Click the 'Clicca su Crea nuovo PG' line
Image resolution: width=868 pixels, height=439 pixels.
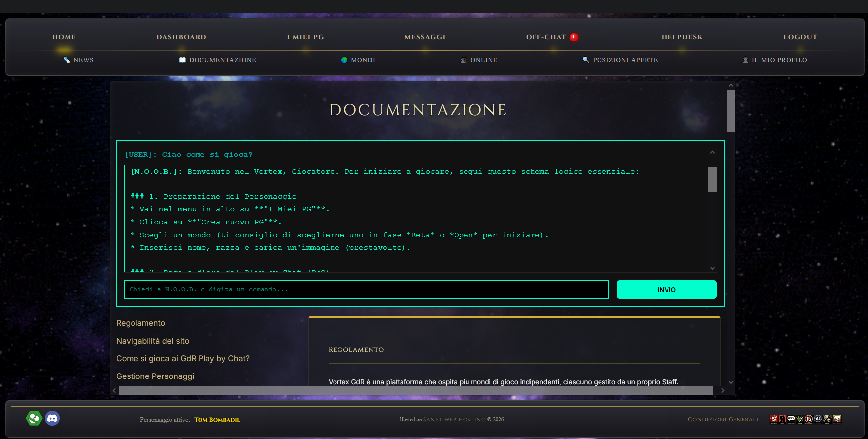coord(206,222)
